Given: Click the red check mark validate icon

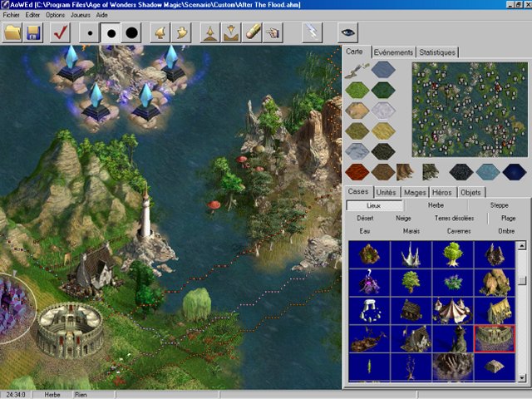Looking at the screenshot, I should [61, 33].
